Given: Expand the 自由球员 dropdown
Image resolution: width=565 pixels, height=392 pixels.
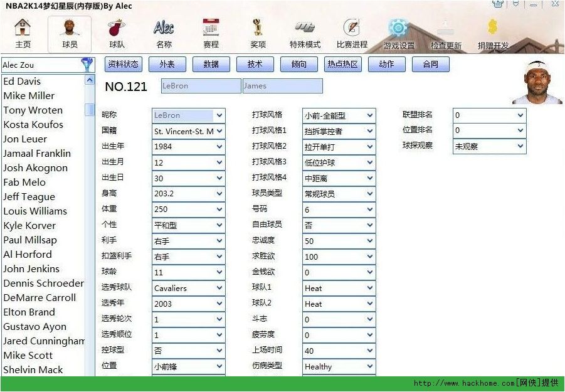Looking at the screenshot, I should 370,225.
